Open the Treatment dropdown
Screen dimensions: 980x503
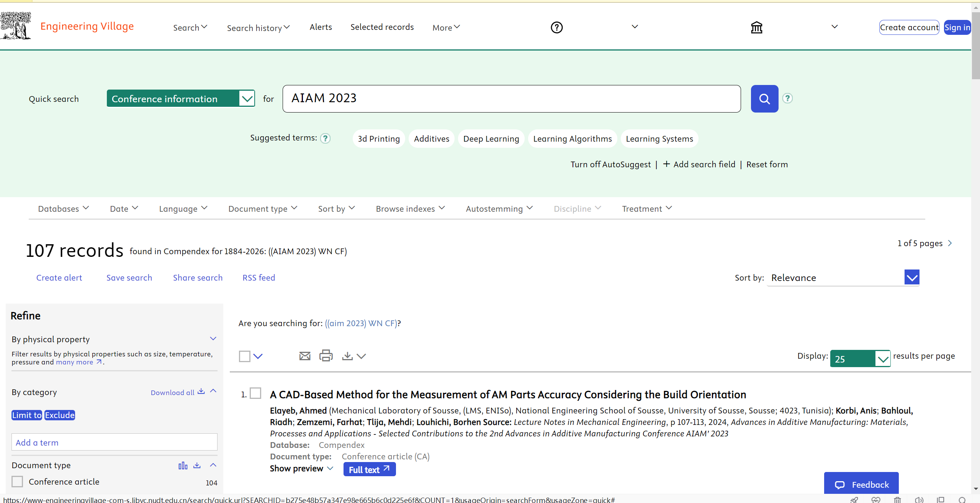tap(647, 209)
